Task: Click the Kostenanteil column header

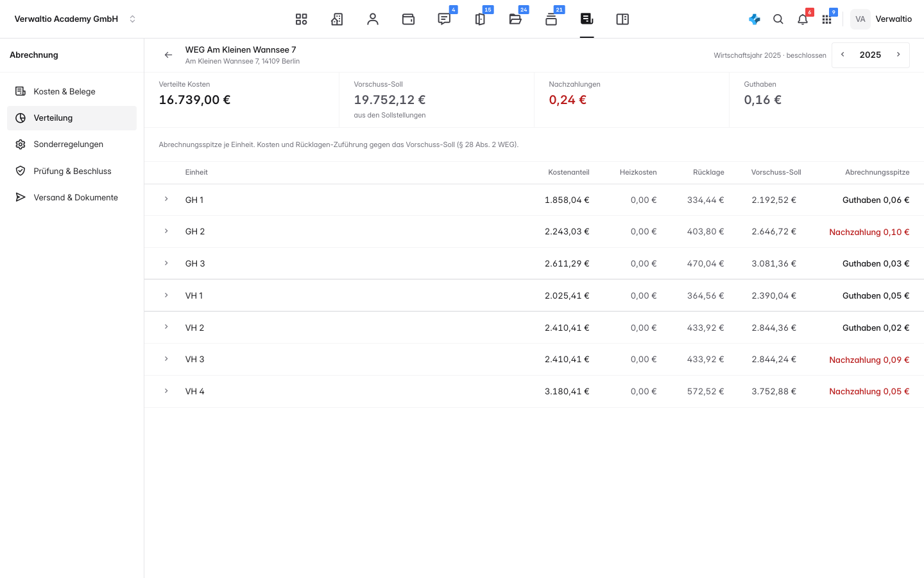Action: coord(569,172)
